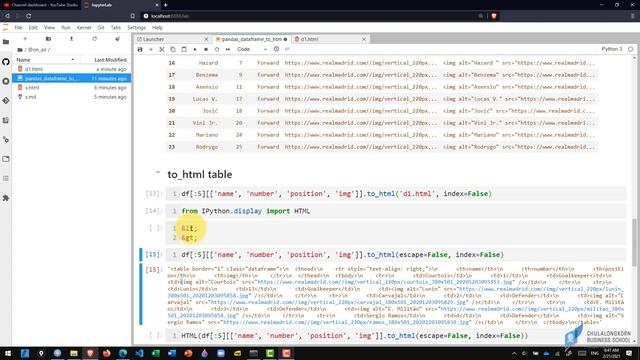Open the Edit menu
The height and width of the screenshot is (360, 640).
click(x=33, y=28)
